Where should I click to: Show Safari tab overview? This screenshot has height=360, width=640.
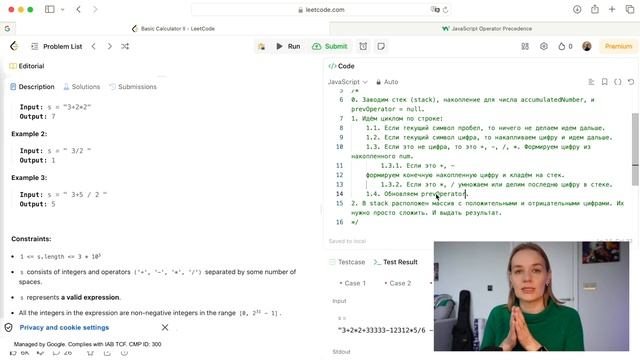pyautogui.click(x=630, y=9)
